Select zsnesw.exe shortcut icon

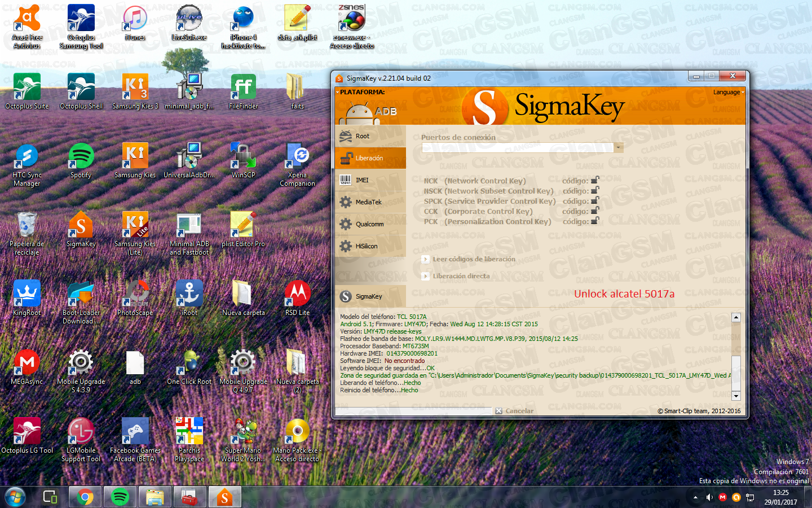pyautogui.click(x=352, y=27)
